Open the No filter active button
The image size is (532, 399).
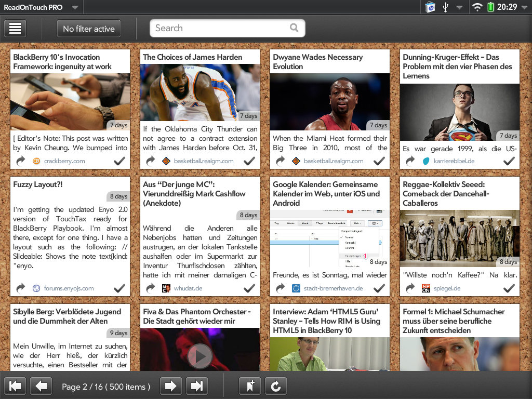[89, 29]
